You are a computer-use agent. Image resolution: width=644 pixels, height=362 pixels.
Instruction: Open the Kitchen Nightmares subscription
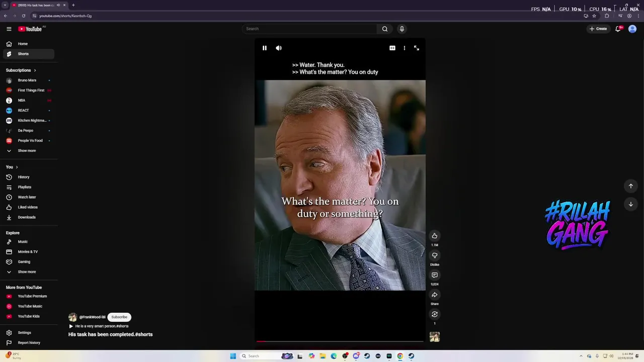29,121
